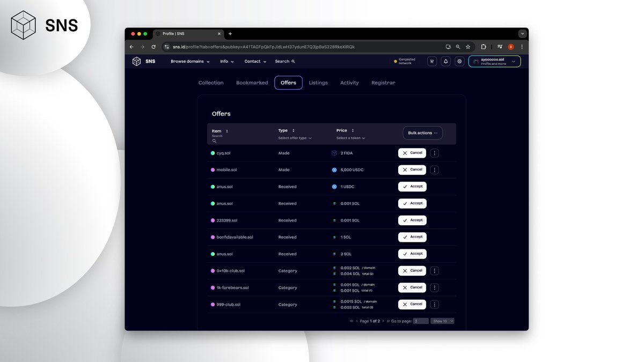
Task: Go back with browser back arrow
Action: pos(131,47)
